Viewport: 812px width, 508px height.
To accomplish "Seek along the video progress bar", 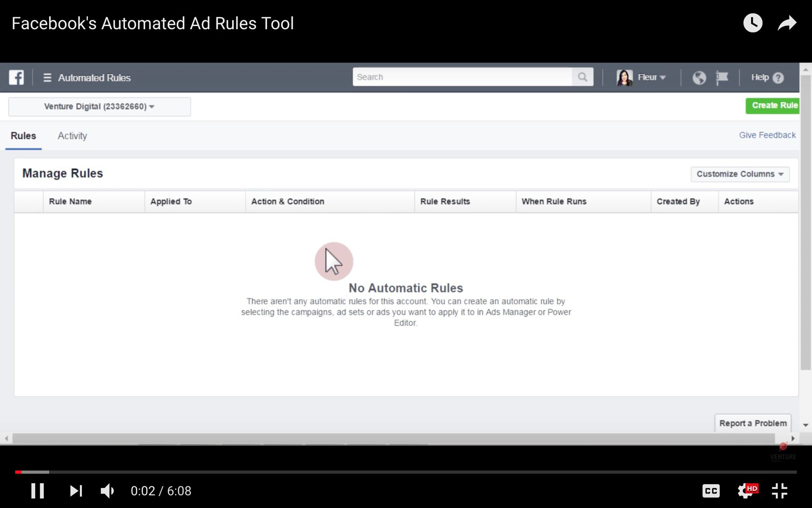I will pyautogui.click(x=406, y=472).
